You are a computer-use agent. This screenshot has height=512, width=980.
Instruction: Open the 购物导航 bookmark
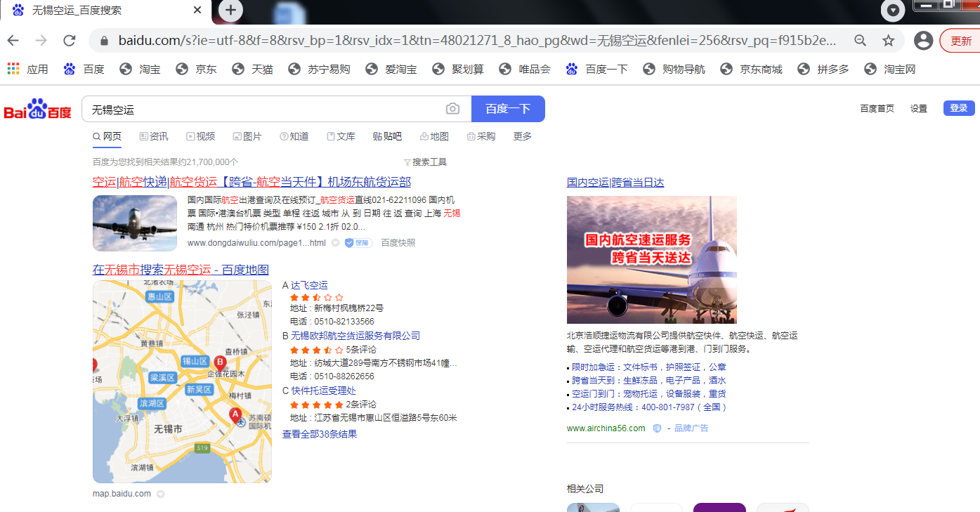tap(674, 69)
